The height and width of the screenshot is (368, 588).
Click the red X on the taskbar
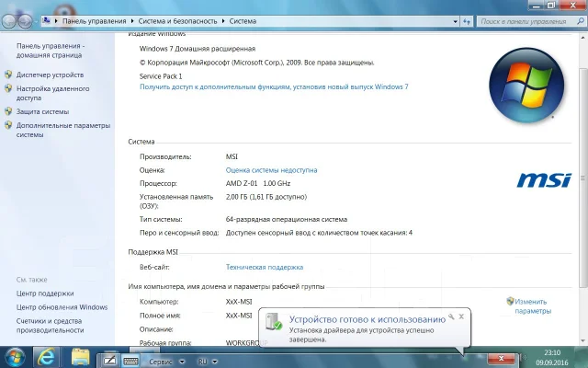pos(501,358)
